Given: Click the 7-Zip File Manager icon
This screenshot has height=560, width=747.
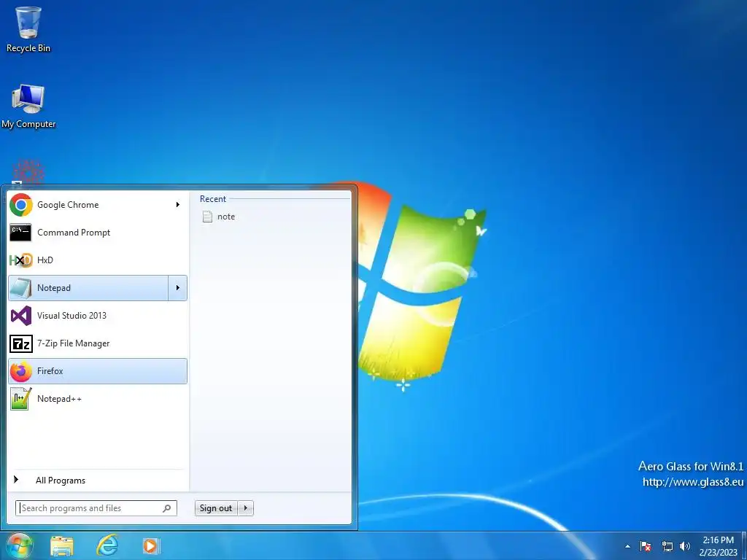Looking at the screenshot, I should click(21, 343).
